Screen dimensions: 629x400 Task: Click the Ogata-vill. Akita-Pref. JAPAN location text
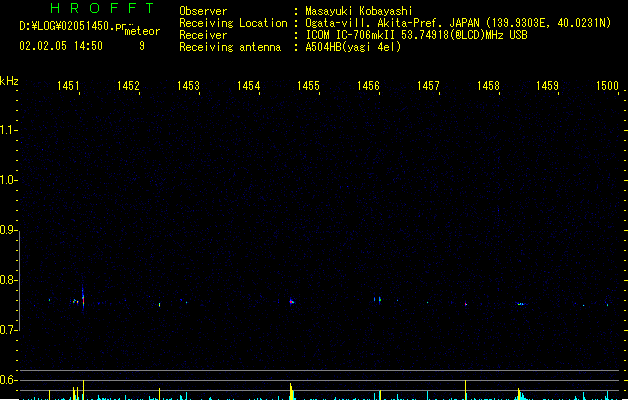458,23
